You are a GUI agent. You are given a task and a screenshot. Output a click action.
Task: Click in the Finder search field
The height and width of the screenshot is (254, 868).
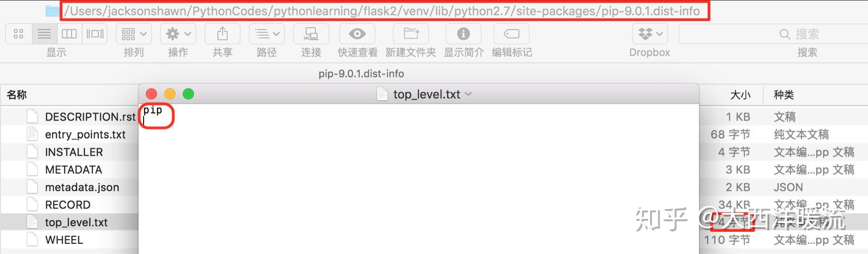pos(773,34)
